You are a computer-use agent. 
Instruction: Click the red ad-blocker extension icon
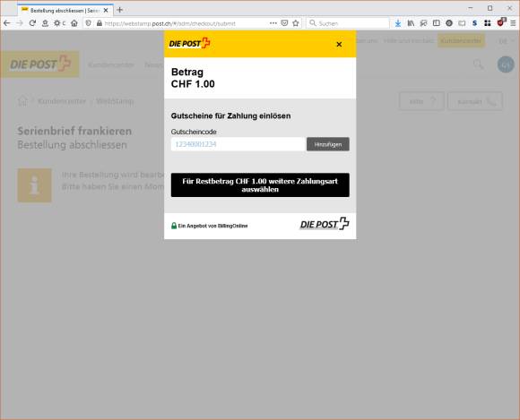[501, 22]
